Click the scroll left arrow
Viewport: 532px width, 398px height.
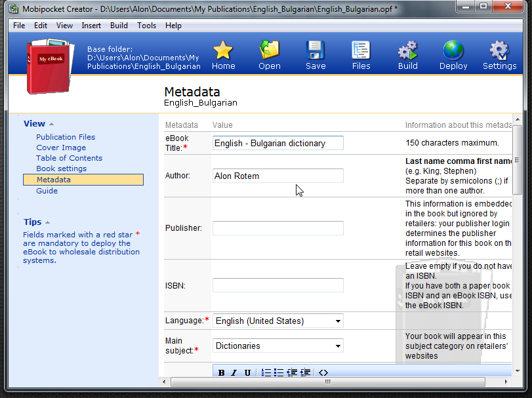pyautogui.click(x=164, y=382)
